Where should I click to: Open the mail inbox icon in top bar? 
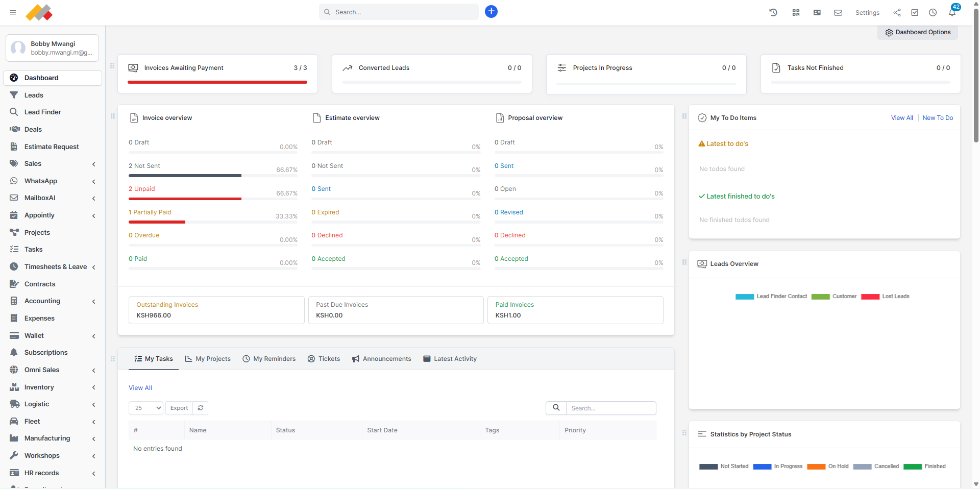point(838,12)
